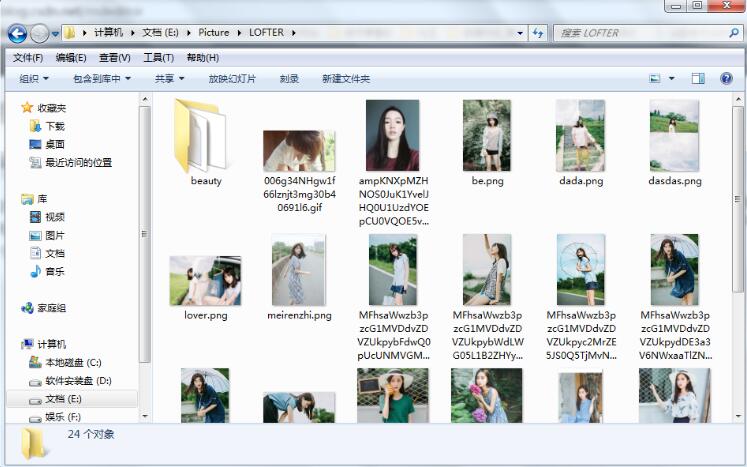Open the 帮助(H) menu
This screenshot has height=467, width=747.
202,58
